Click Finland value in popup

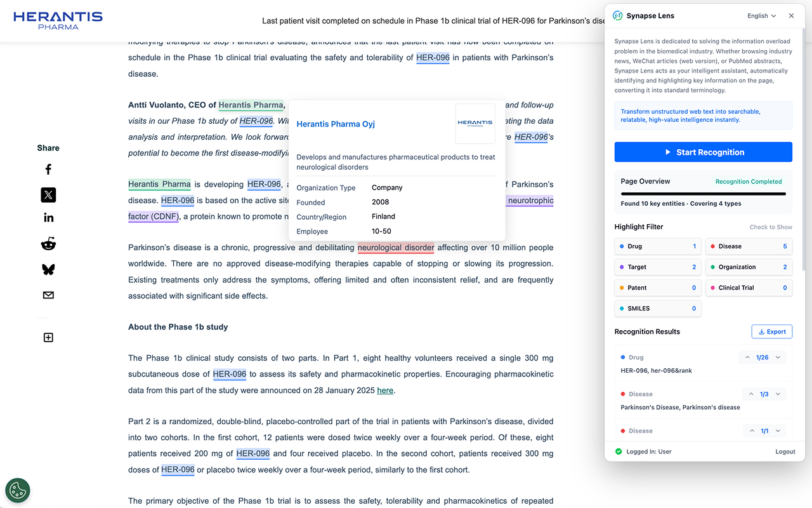383,217
